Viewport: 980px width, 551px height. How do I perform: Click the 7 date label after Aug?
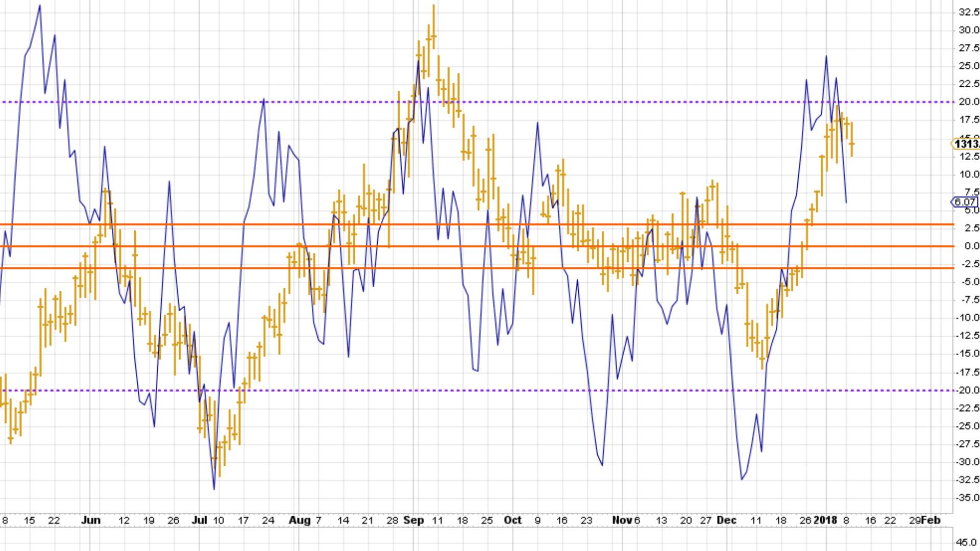[x=318, y=520]
